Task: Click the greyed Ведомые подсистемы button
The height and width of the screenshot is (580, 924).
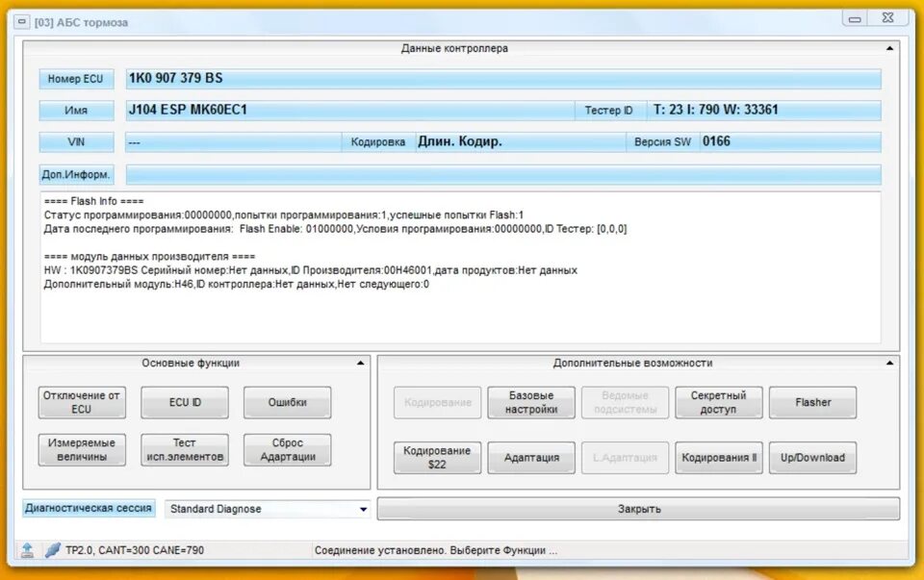Action: (625, 402)
